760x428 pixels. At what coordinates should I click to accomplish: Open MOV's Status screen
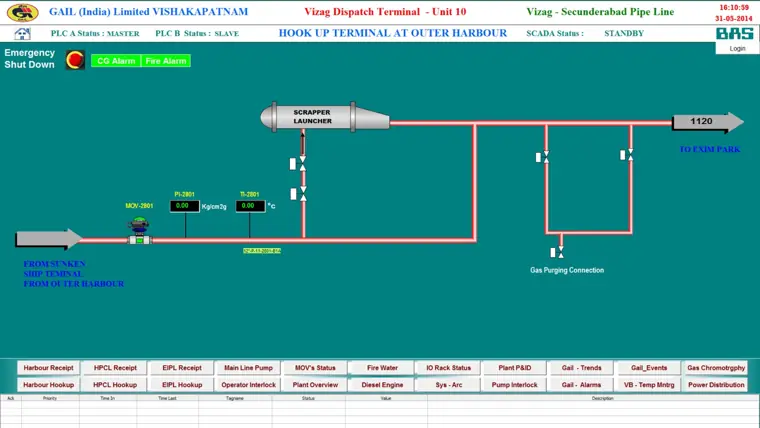tap(315, 368)
